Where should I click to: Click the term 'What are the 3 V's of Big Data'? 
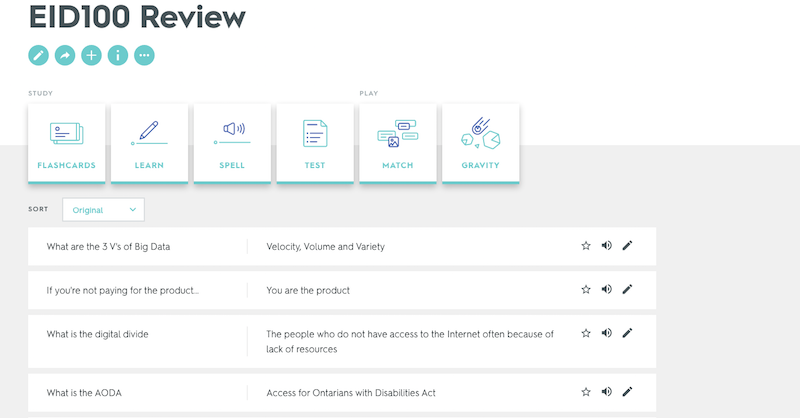pyautogui.click(x=108, y=247)
